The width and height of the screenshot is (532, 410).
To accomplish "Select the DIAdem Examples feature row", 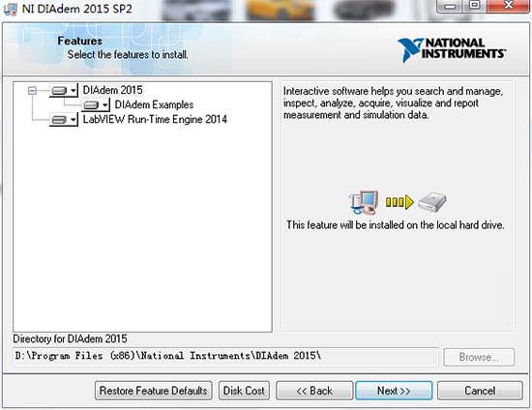I will tap(154, 104).
